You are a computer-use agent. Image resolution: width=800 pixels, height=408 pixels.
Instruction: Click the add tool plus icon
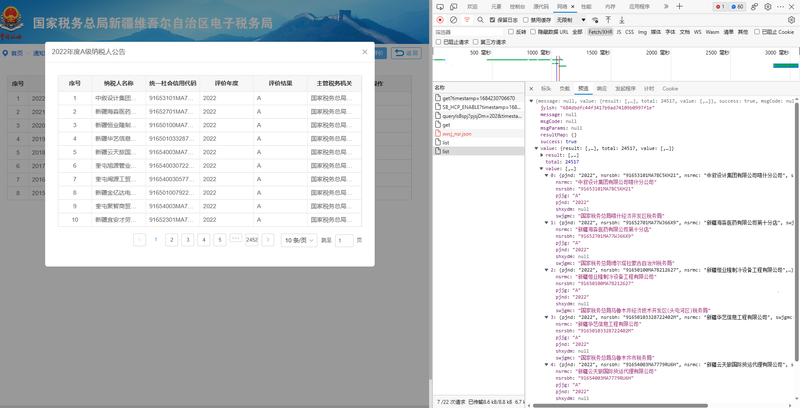click(679, 7)
